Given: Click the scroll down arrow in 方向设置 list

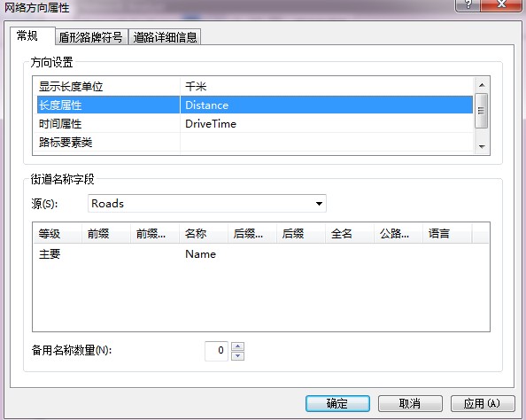Looking at the screenshot, I should click(482, 147).
